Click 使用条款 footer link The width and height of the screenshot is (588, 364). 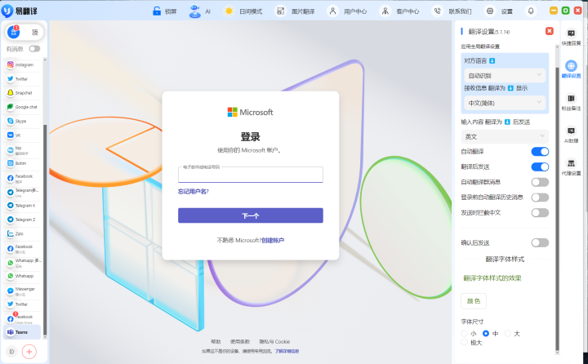click(x=240, y=341)
